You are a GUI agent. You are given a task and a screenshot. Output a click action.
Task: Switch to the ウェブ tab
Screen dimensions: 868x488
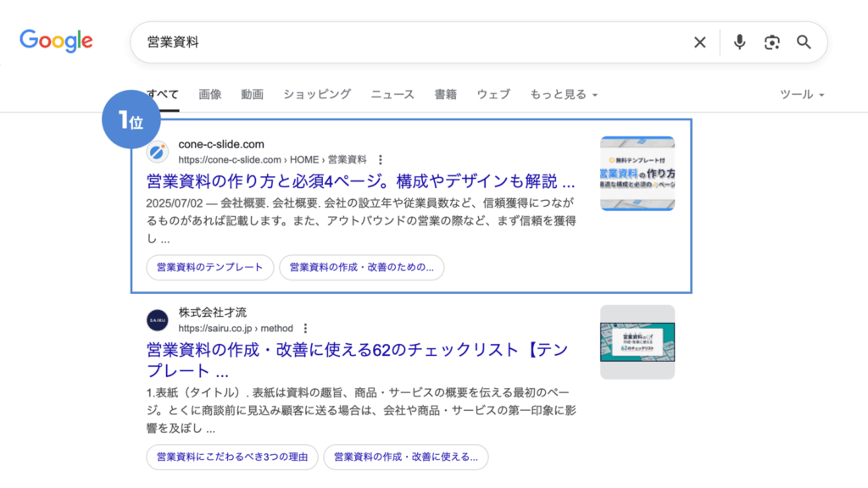[x=493, y=95]
